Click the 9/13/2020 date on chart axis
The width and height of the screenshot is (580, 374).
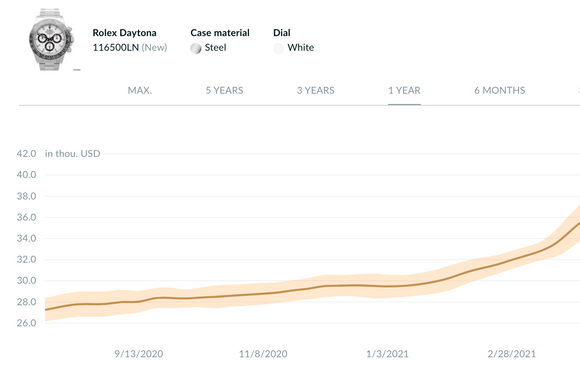coord(139,354)
